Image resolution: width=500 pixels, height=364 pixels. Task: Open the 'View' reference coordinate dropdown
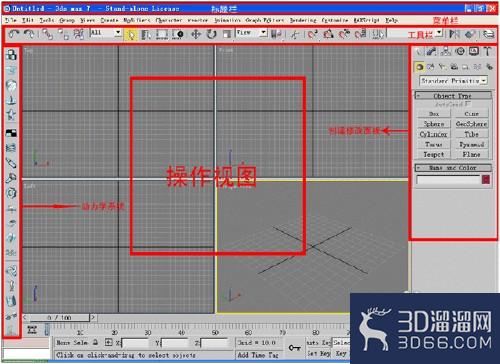click(263, 33)
